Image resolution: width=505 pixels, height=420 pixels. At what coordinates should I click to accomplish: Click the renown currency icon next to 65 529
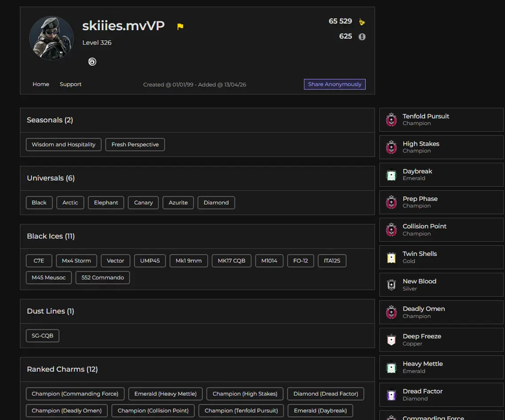point(362,22)
